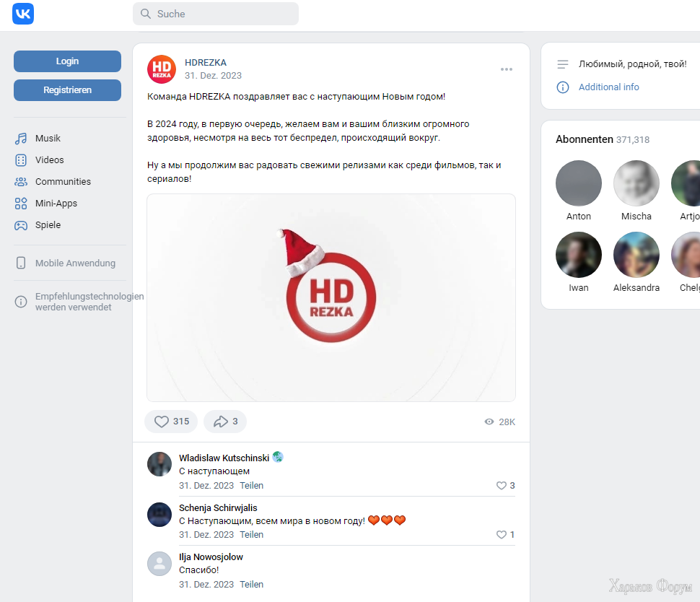Click the HDREZKA post avatar
The width and height of the screenshot is (700, 602).
click(x=162, y=69)
